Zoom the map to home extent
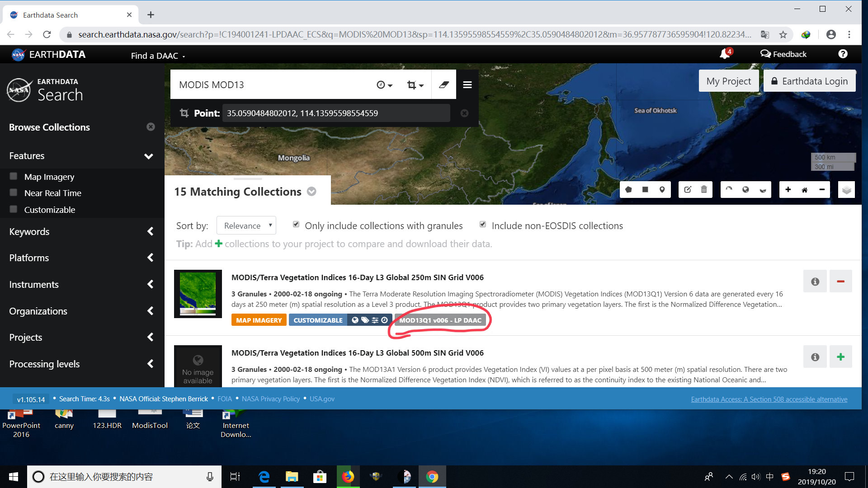868x488 pixels. (x=805, y=189)
